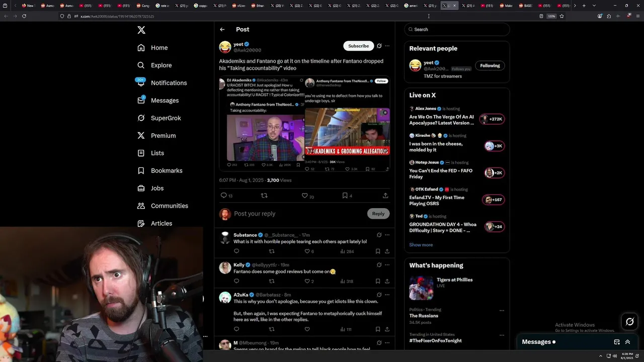Open Communities from sidebar

pos(163,206)
